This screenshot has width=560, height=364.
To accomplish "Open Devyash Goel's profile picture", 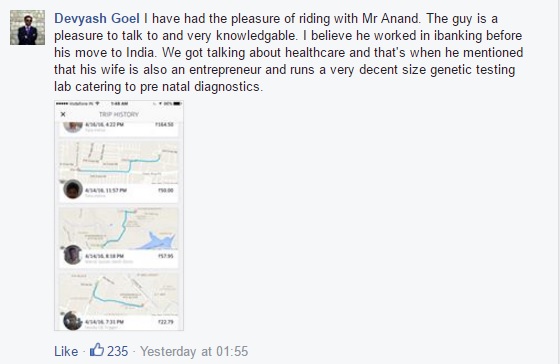I will click(28, 28).
